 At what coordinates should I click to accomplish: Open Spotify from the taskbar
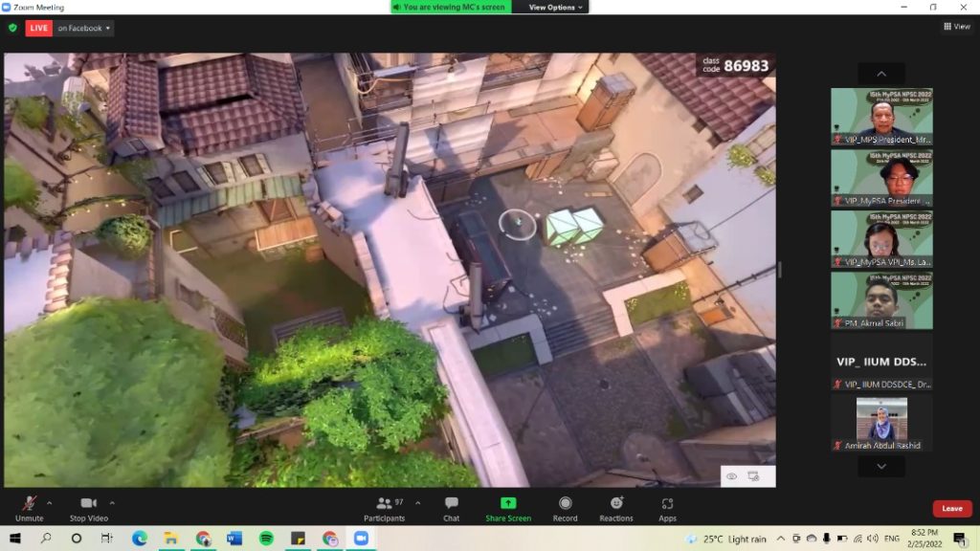266,539
